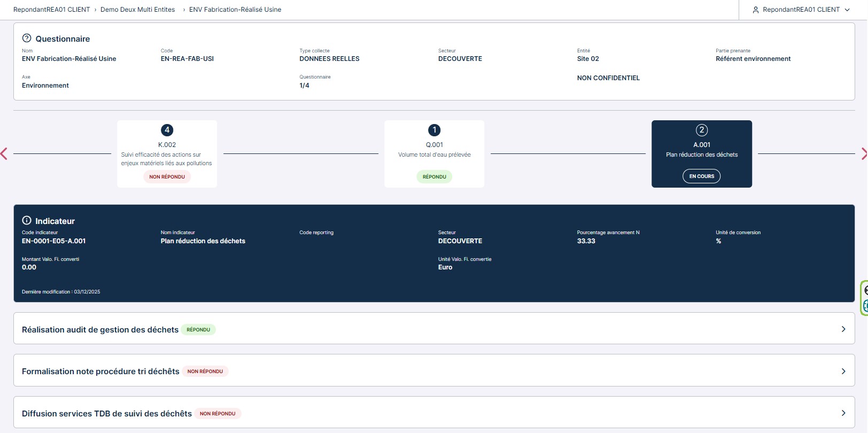Click the Questionnaire section heading
868x433 pixels.
(63, 39)
